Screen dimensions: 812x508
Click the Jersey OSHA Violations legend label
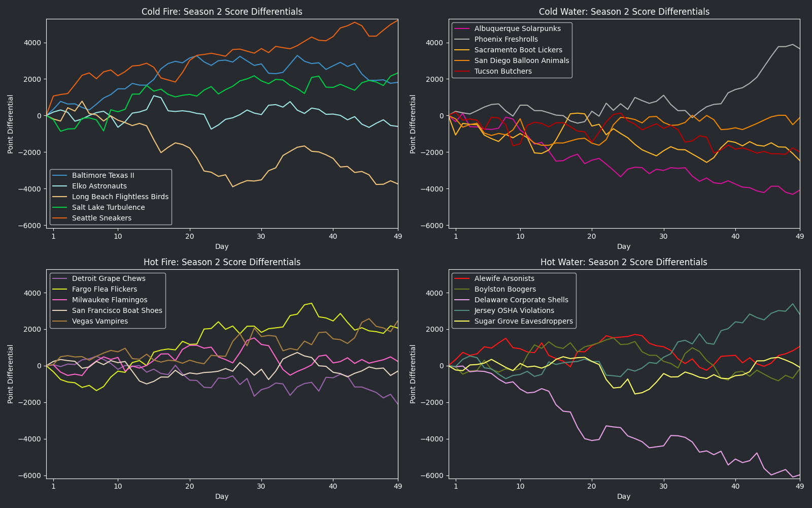point(514,310)
